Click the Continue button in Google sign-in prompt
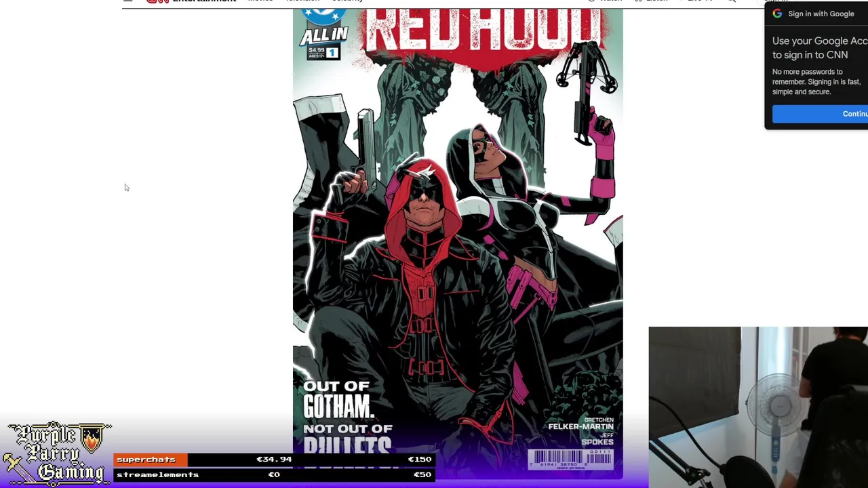This screenshot has width=868, height=488. click(x=820, y=114)
